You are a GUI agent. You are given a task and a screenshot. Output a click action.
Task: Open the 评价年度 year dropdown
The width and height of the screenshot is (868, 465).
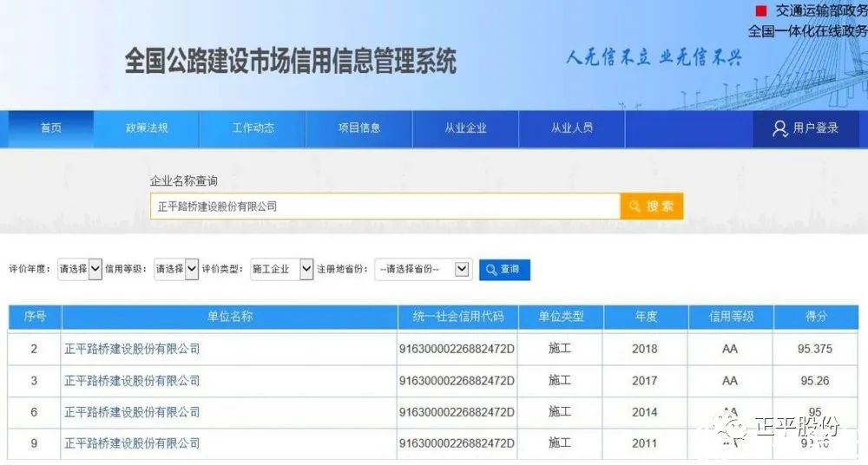tap(80, 270)
